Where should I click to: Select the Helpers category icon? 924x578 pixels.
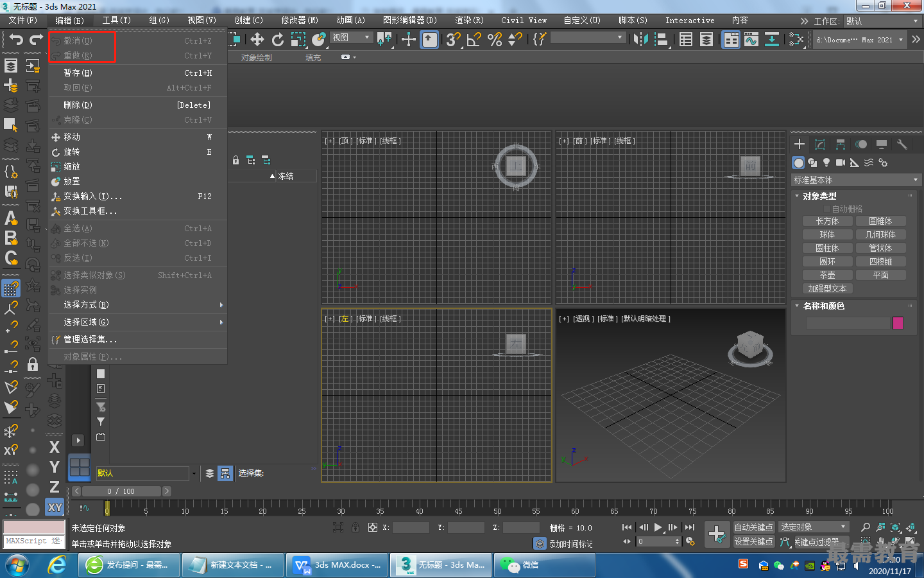point(855,162)
